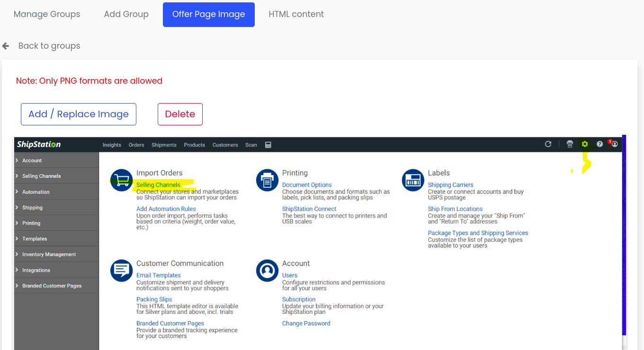Click the Labels icon next to Labels heading
Viewport: 644px width, 350px height.
[412, 180]
